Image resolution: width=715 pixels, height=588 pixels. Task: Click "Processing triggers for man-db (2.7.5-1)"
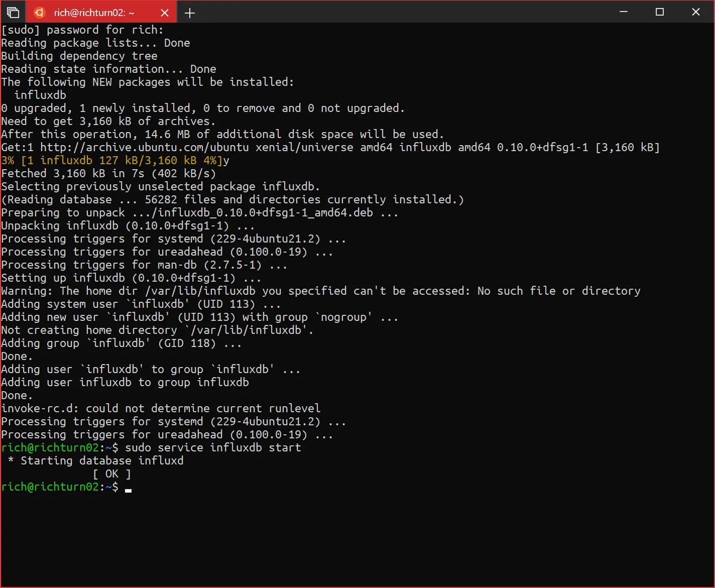[x=144, y=265]
